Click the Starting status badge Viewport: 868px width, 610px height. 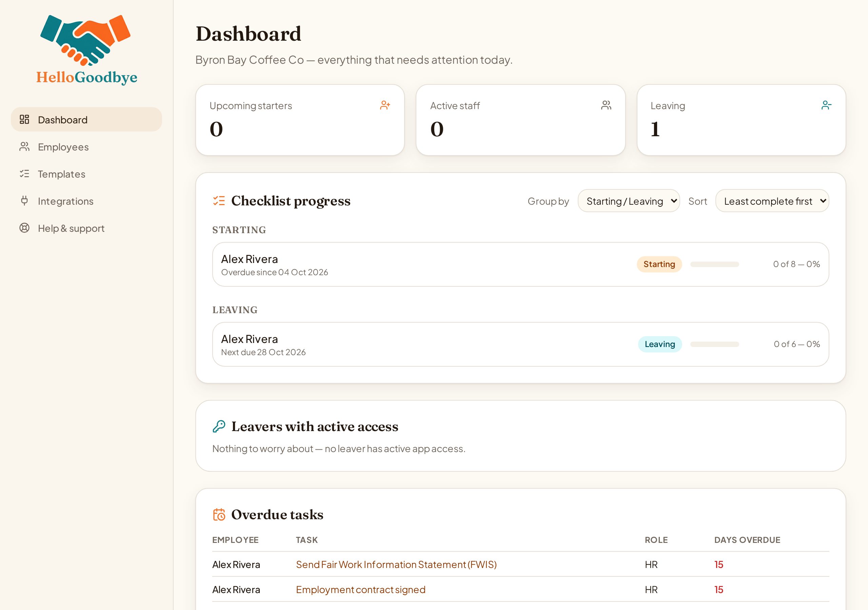coord(659,264)
